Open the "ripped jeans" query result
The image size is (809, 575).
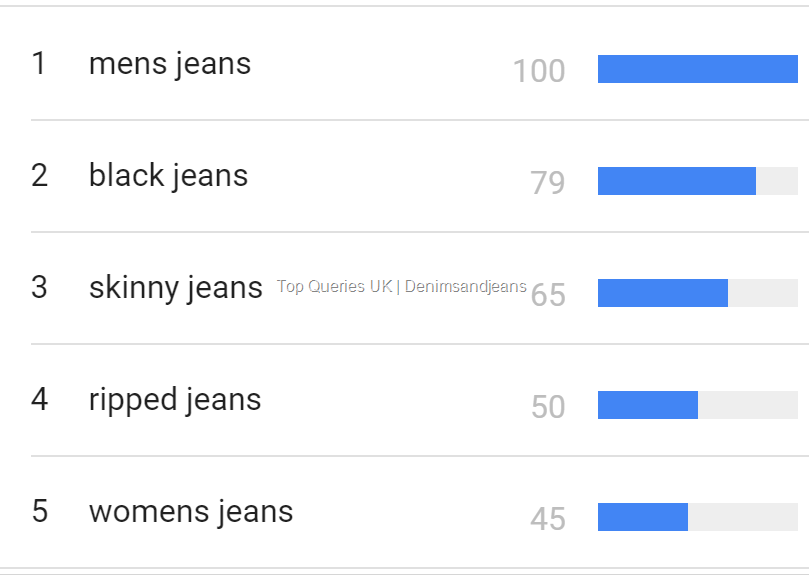(x=174, y=401)
